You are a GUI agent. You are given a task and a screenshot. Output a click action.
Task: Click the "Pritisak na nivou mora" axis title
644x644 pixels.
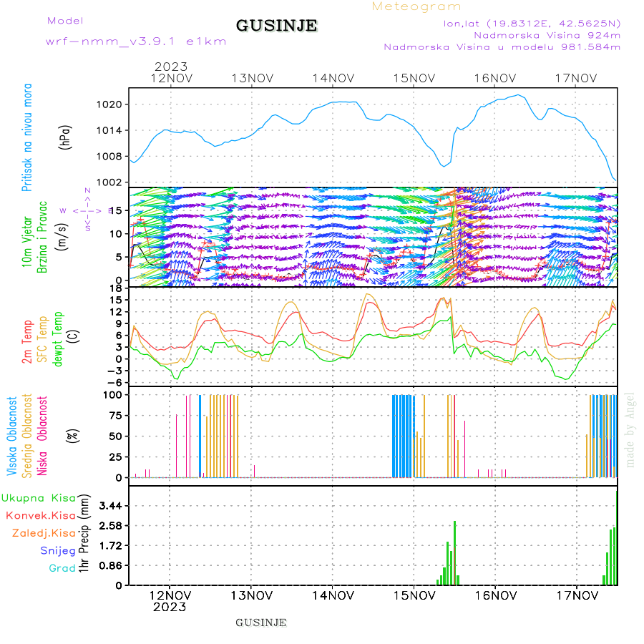tap(27, 137)
